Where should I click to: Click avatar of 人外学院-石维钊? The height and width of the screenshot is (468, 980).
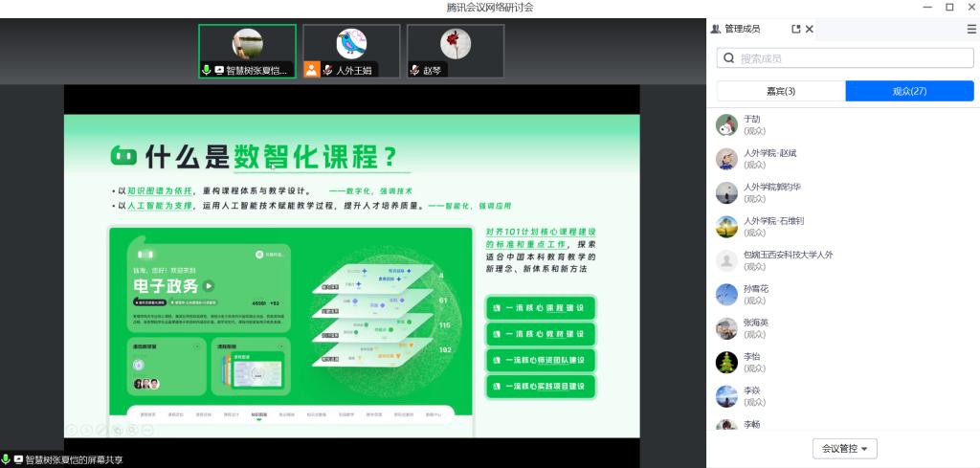[x=727, y=226]
